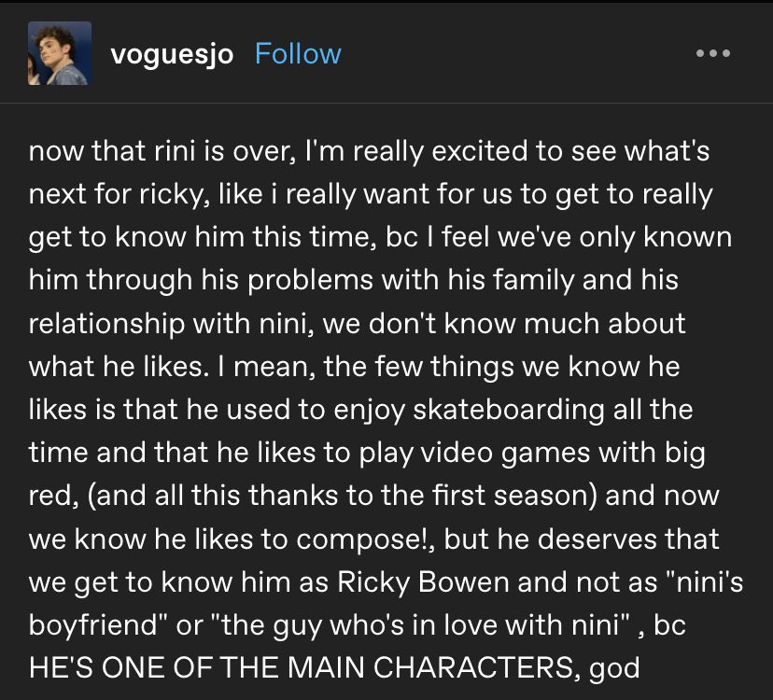Follow the voguesjo blog
773x700 pixels.
[298, 54]
